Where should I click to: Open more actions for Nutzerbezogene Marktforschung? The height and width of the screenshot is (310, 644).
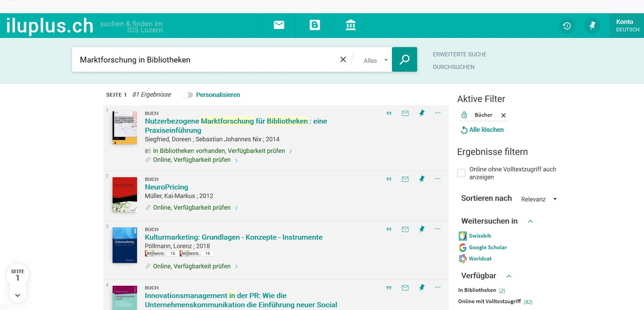pyautogui.click(x=438, y=113)
